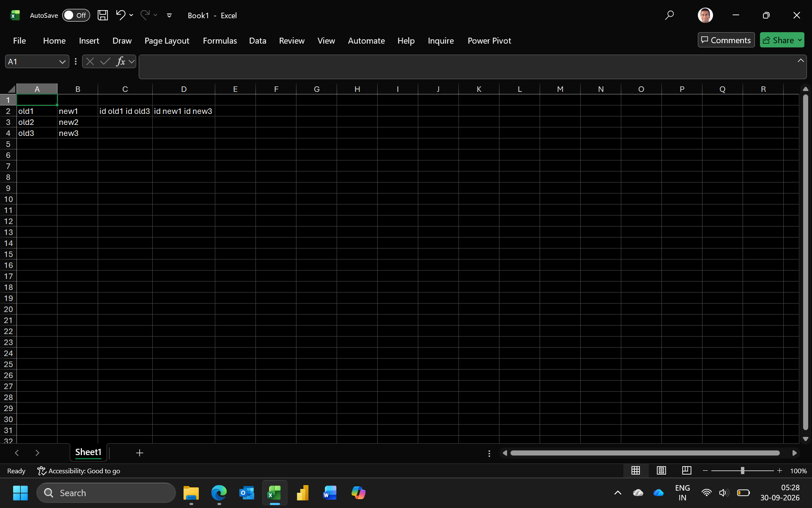Click the Select All corner triangle
Screen dimensions: 812x508
[11, 89]
